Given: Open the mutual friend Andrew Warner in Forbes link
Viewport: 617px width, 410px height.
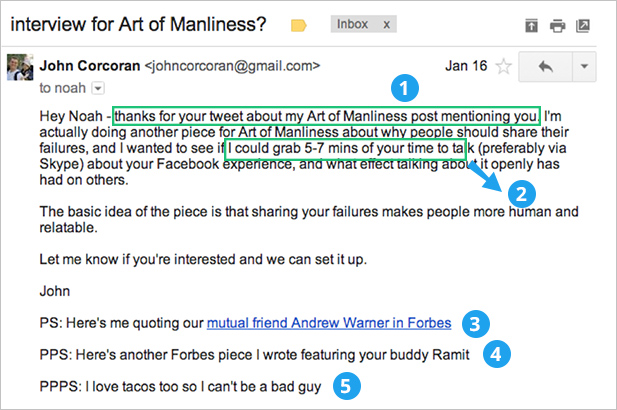Looking at the screenshot, I should click(x=329, y=323).
